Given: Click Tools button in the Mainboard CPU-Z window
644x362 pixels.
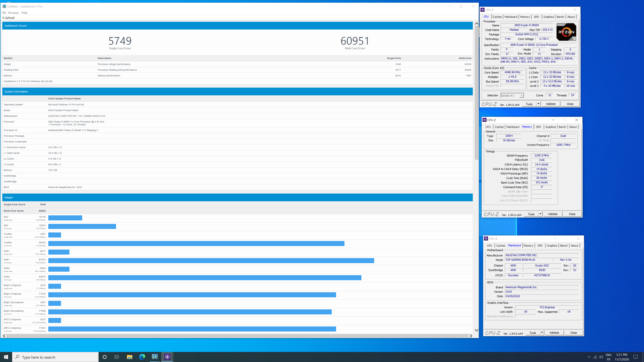Looking at the screenshot, I should click(533, 333).
